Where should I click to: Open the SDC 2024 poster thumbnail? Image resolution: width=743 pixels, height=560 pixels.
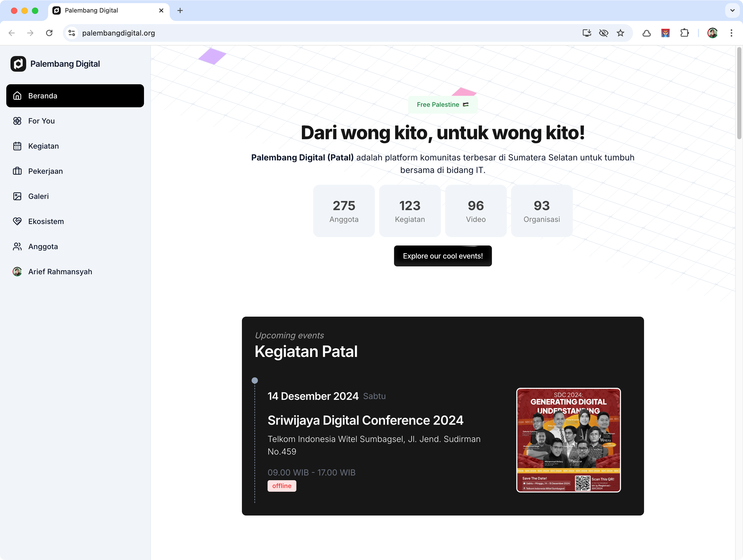tap(568, 440)
